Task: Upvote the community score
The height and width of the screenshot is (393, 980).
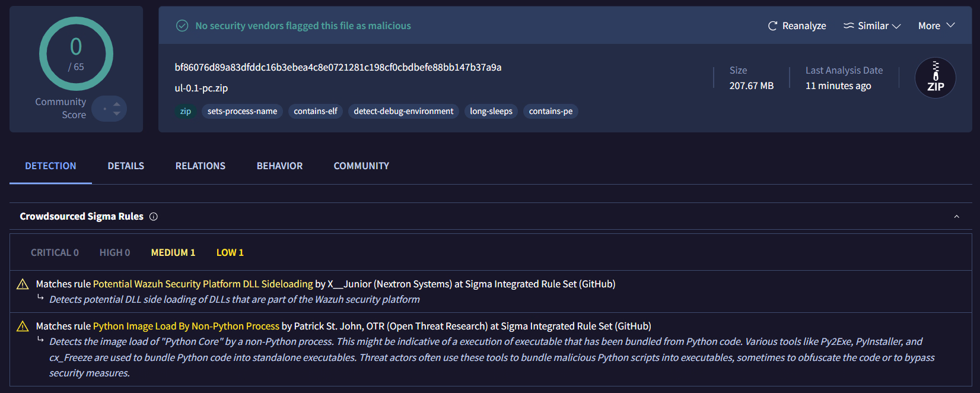Action: 117,104
